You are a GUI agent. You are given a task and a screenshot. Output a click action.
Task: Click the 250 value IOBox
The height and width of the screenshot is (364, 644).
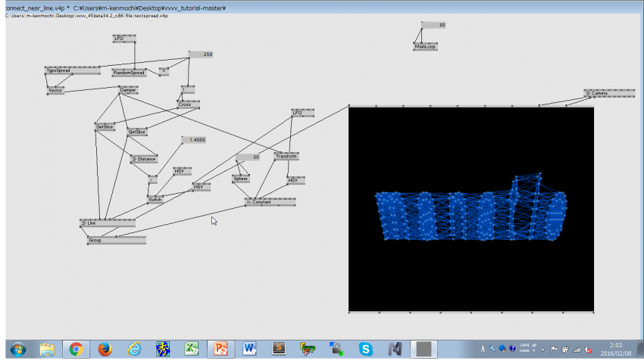(x=202, y=54)
